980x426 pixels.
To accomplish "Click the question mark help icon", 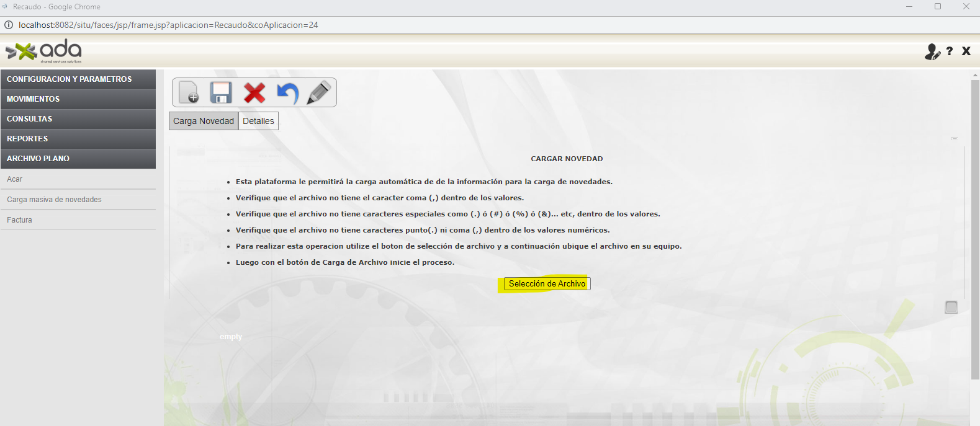I will (949, 51).
